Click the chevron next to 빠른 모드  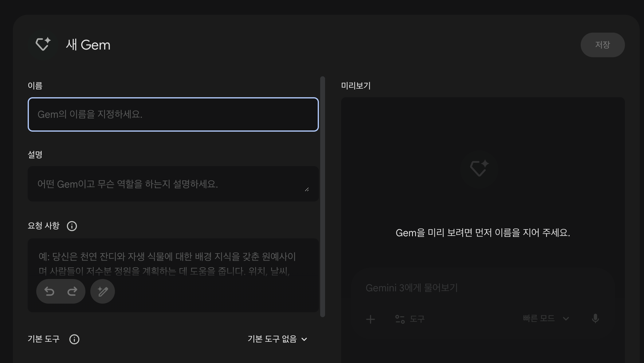[566, 319]
